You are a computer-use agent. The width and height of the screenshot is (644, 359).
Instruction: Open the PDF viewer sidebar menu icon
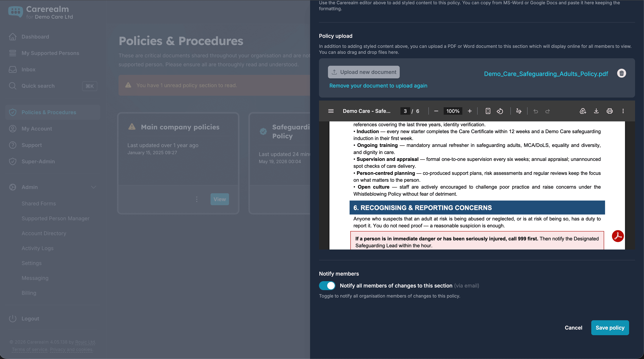(x=331, y=111)
